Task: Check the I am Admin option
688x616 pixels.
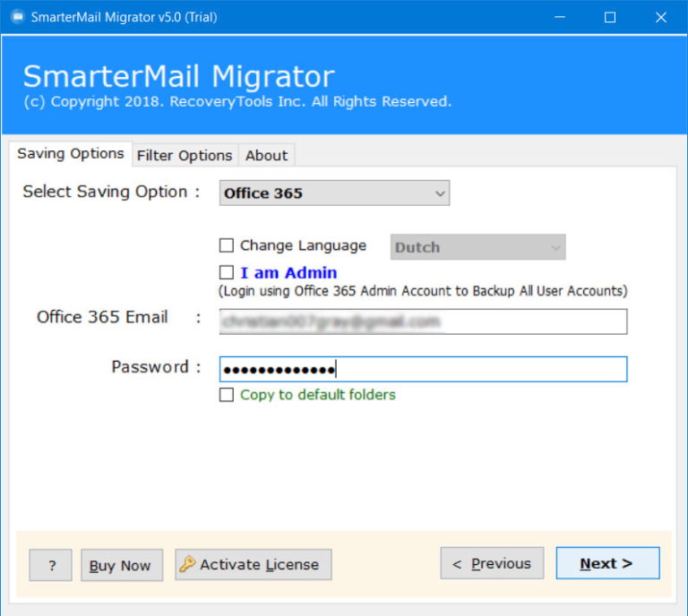Action: 227,272
